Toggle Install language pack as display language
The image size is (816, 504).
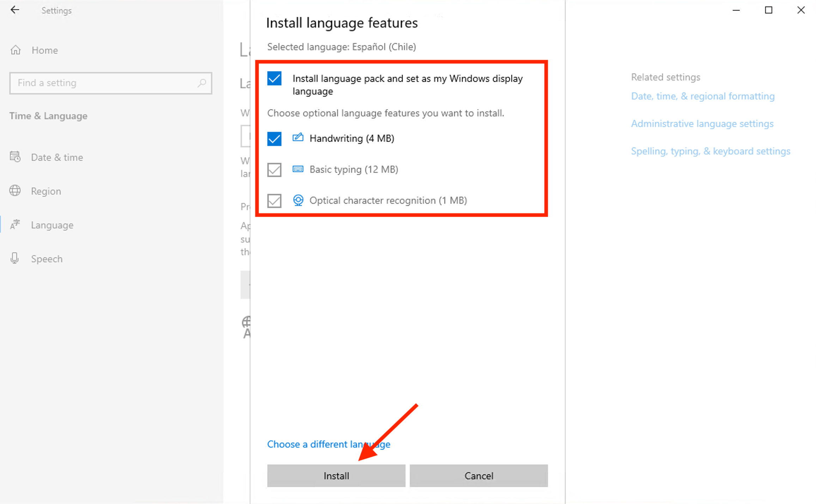point(274,78)
